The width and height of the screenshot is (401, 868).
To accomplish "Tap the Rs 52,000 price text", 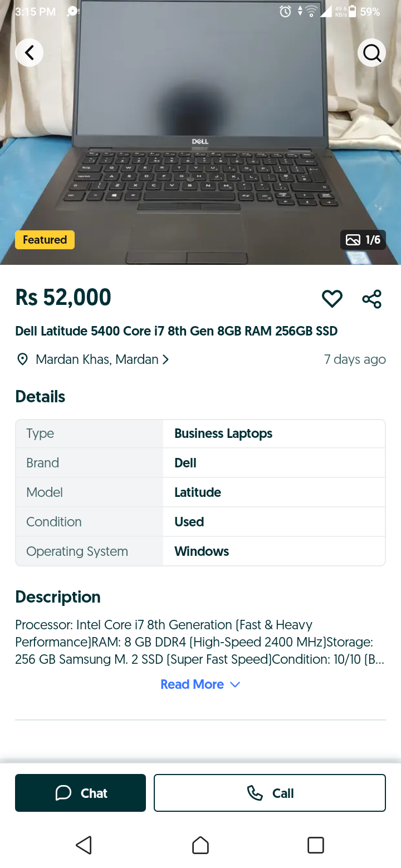I will click(x=63, y=297).
